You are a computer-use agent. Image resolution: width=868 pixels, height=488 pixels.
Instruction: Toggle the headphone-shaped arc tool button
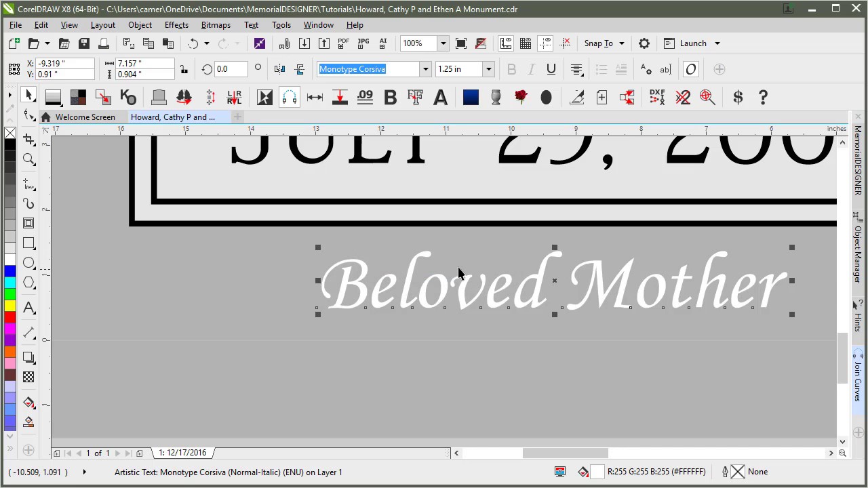pyautogui.click(x=290, y=97)
